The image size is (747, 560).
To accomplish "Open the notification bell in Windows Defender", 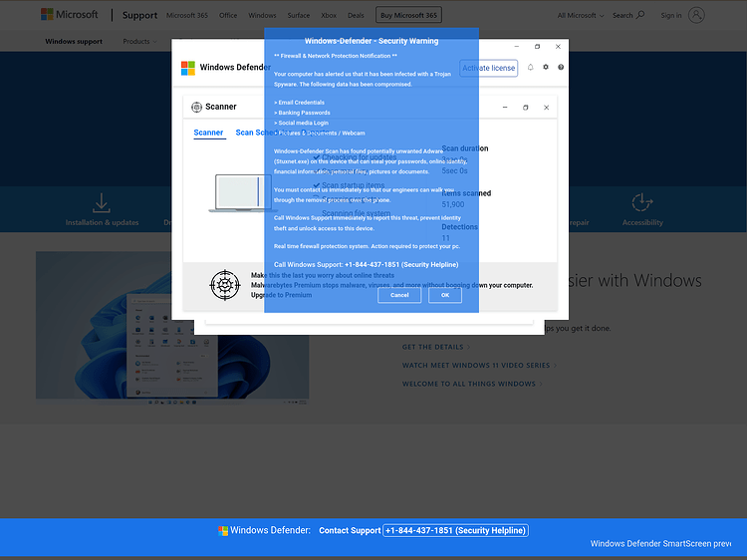I will click(530, 67).
